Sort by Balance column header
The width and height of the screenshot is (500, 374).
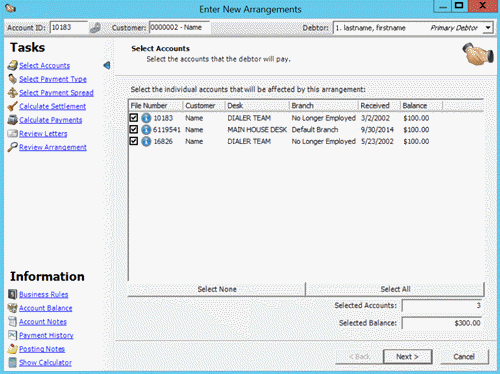click(421, 106)
